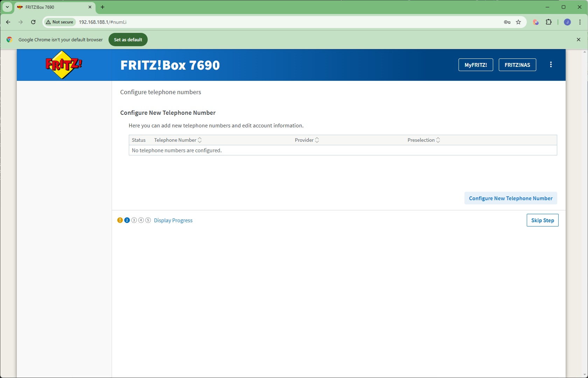Click the Not secure site info badge
Viewport: 588px width, 378px height.
coord(59,22)
